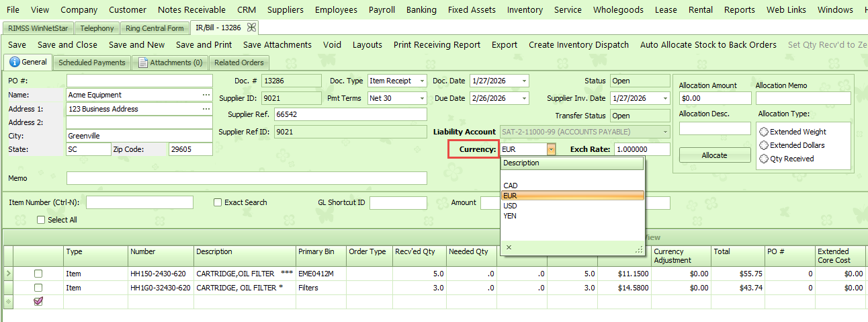868x322 pixels.
Task: Switch to the Scheduled Payments tab
Action: 92,63
